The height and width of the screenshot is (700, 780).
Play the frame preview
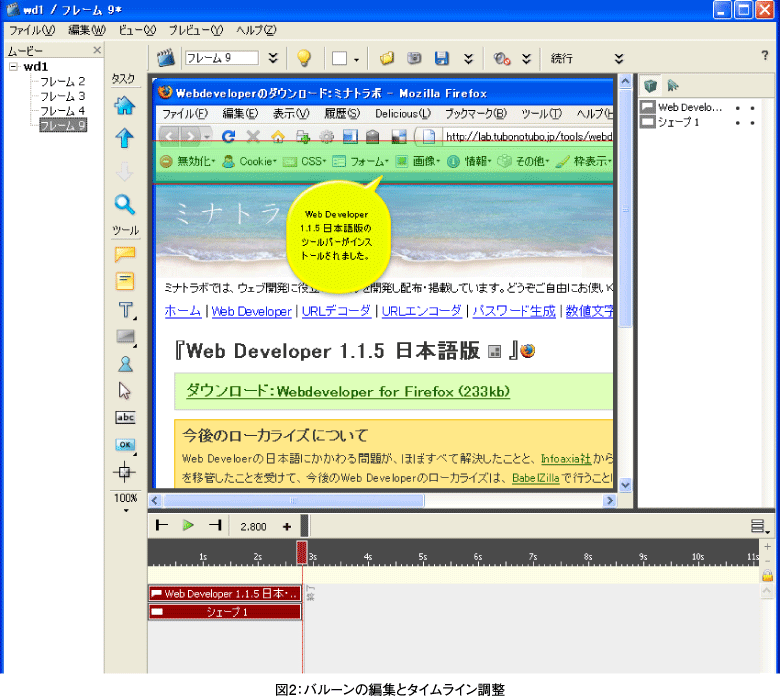188,525
